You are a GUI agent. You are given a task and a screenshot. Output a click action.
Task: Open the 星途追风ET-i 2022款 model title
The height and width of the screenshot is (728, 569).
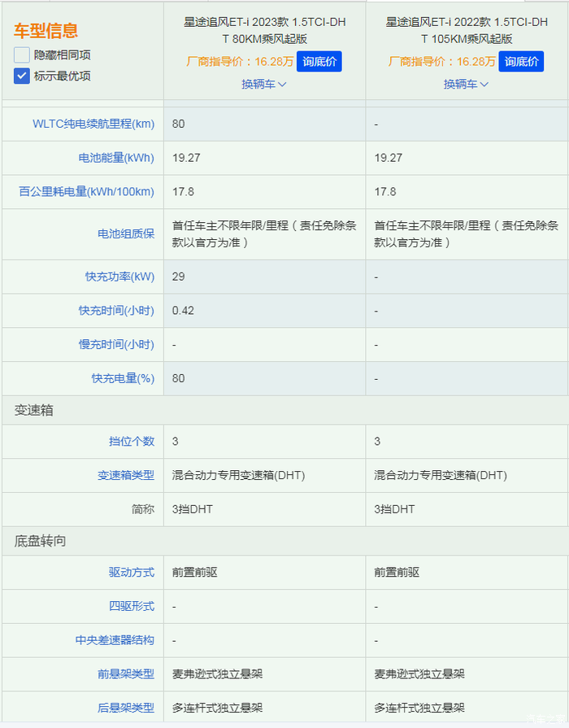(x=467, y=30)
